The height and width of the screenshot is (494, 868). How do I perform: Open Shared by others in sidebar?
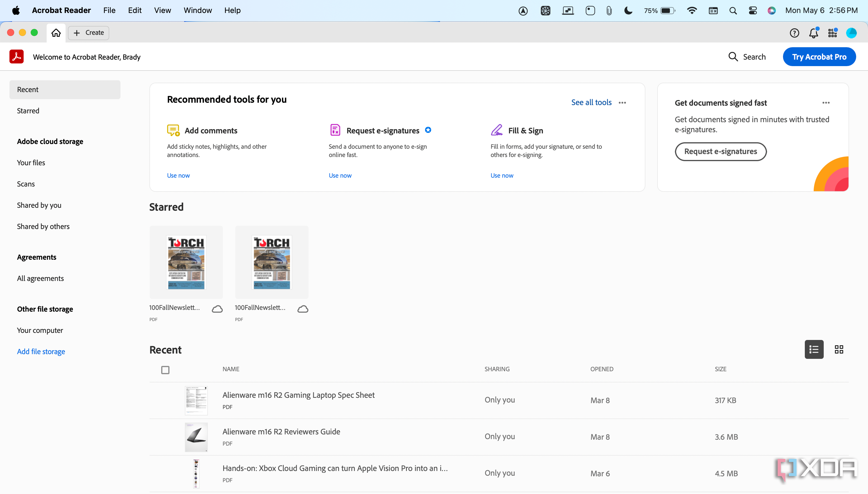coord(43,226)
